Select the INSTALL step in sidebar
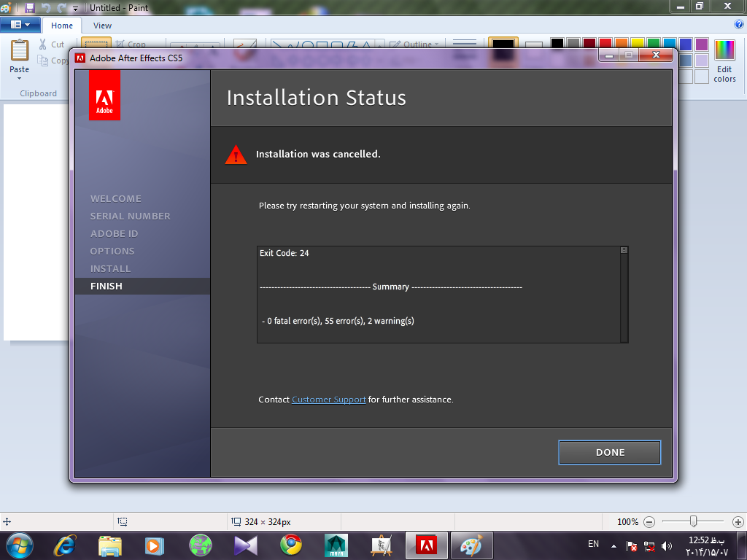The width and height of the screenshot is (747, 560). [110, 268]
